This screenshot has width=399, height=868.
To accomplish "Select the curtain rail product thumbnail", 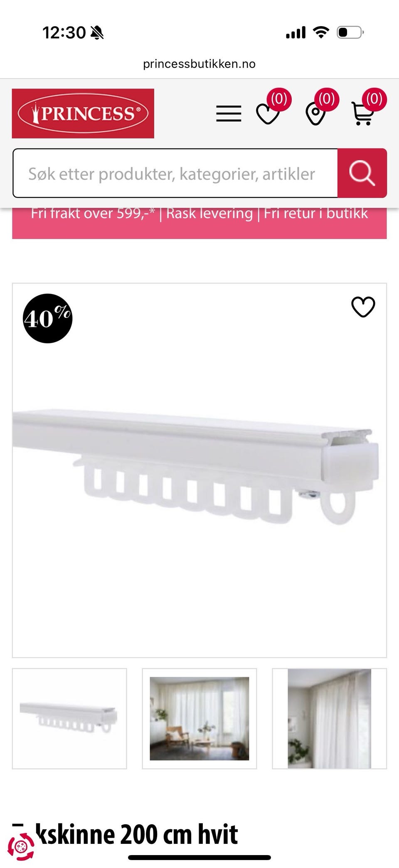I will 69,719.
